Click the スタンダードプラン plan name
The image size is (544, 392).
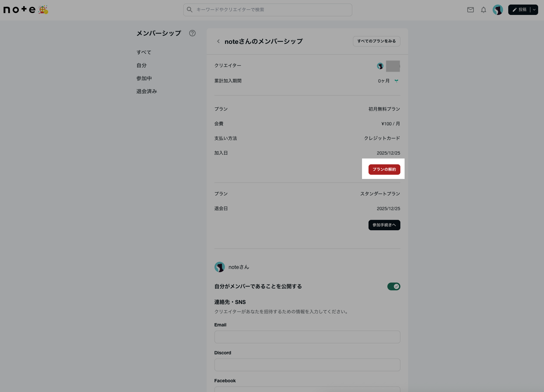tap(380, 194)
